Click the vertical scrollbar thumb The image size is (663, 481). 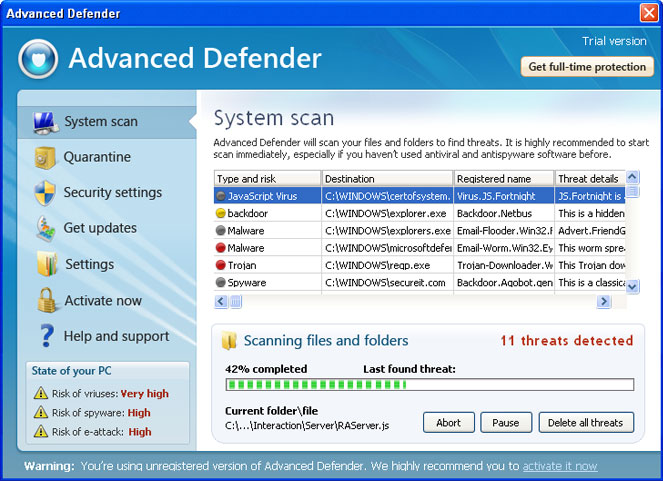click(632, 191)
